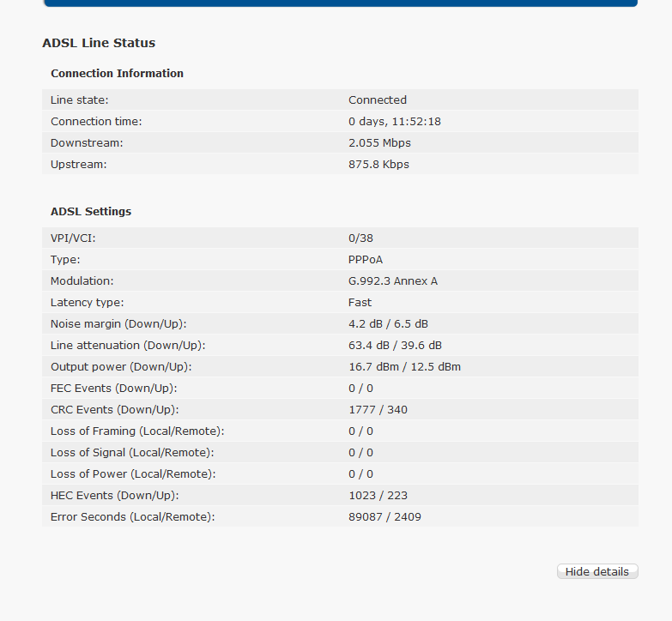Click the Noise margin (Down/Up) label
Screen dimensions: 672x621
pyautogui.click(x=118, y=323)
